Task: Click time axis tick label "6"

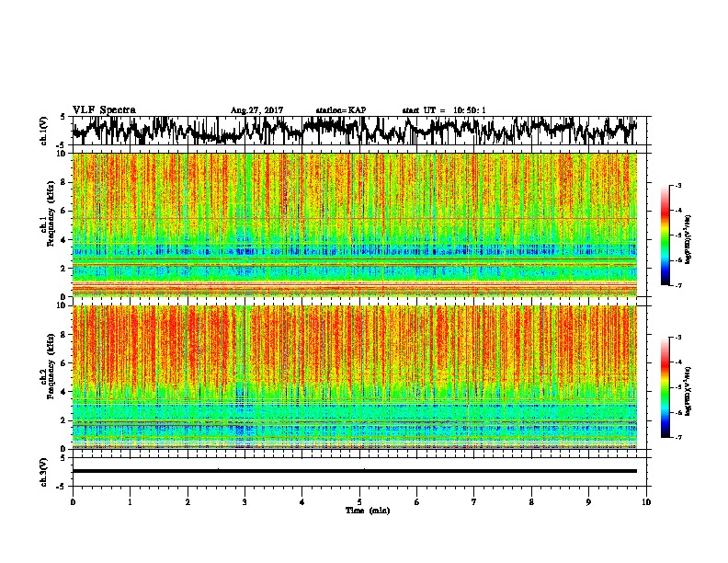Action: 417,502
